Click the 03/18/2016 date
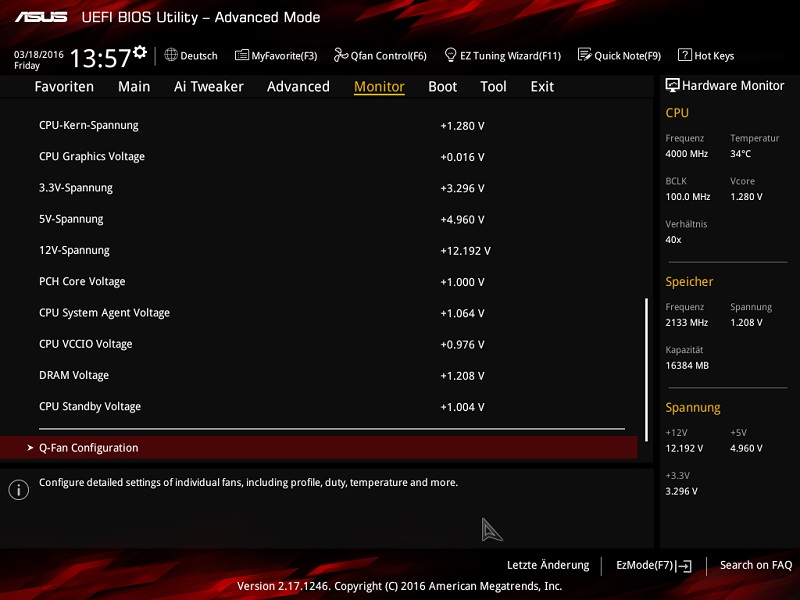 (39, 55)
